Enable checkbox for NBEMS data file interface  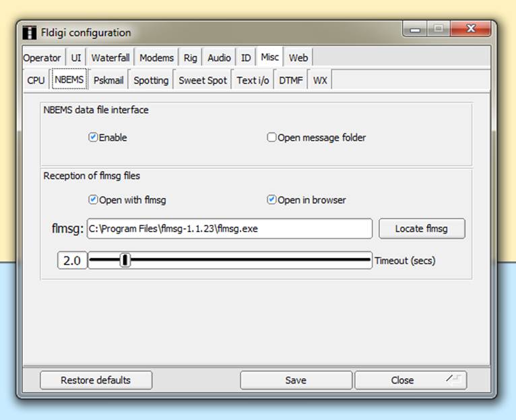click(x=94, y=137)
